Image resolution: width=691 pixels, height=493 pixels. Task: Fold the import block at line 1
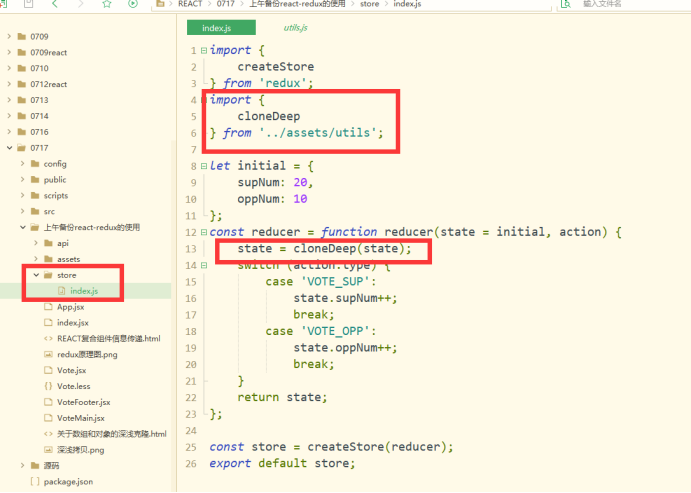pos(204,50)
